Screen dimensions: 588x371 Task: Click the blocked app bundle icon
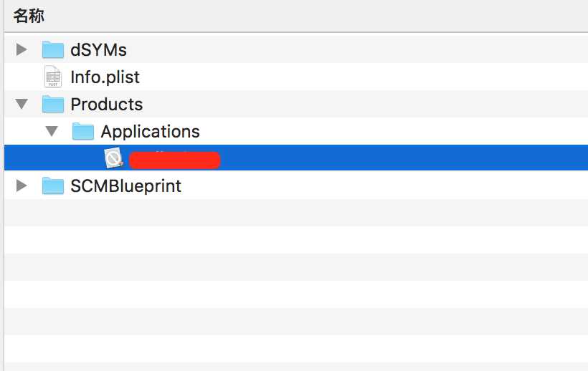coord(113,158)
